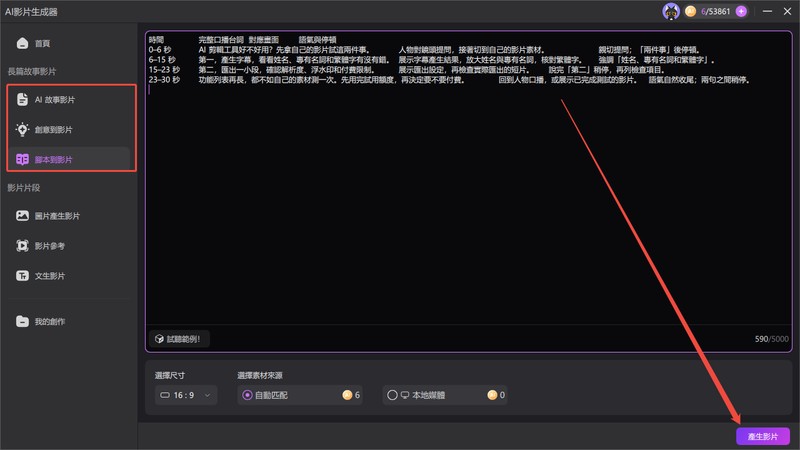Viewport: 800px width, 450px height.
Task: Click the aspect ratio rectangle icon
Action: [x=165, y=395]
